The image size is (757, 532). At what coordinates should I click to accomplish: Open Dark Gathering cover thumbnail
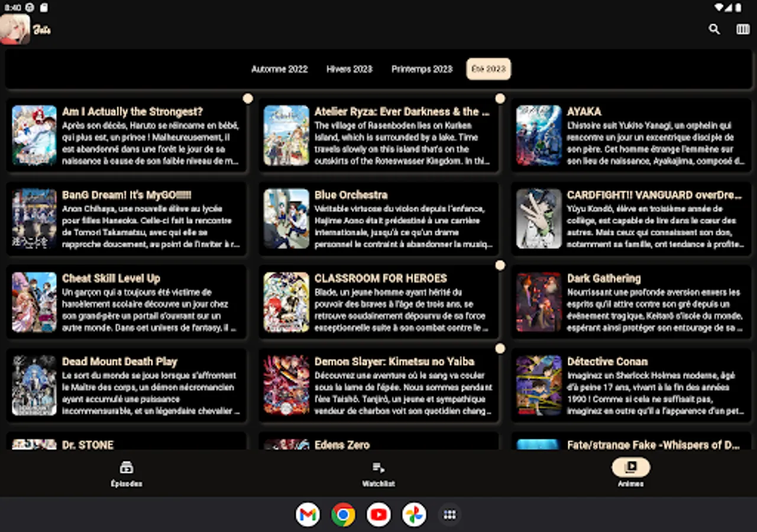(539, 302)
